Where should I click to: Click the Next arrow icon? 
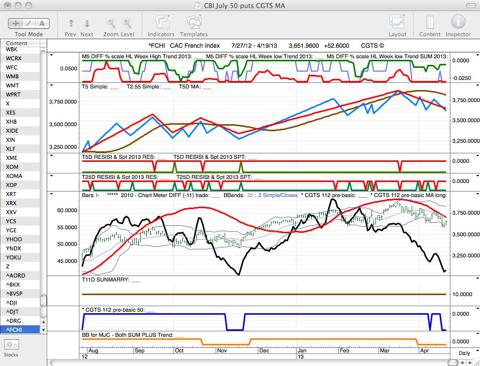tap(87, 23)
